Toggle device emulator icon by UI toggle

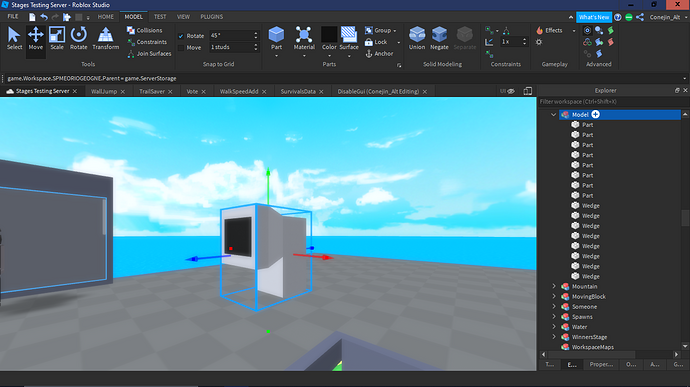click(528, 91)
